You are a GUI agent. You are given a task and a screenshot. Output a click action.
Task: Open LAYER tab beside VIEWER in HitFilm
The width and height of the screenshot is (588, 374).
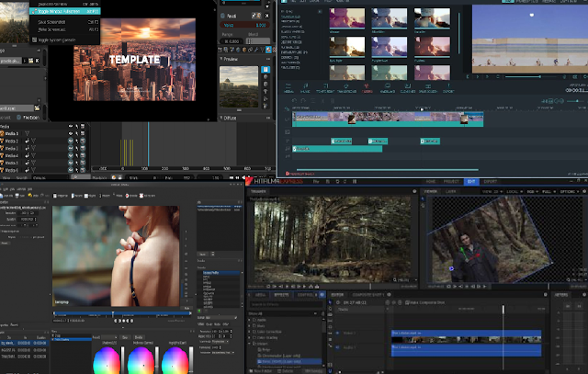(451, 191)
